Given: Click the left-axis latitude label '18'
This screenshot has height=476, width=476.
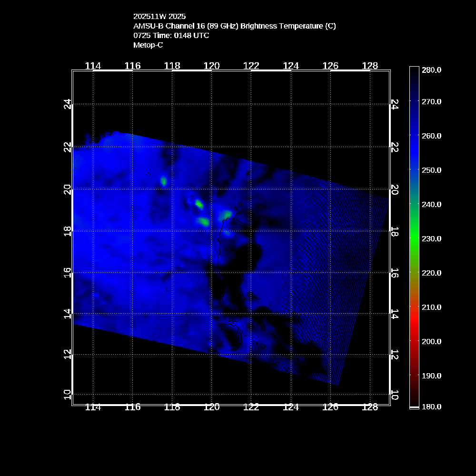Looking at the screenshot, I should click(x=68, y=231).
